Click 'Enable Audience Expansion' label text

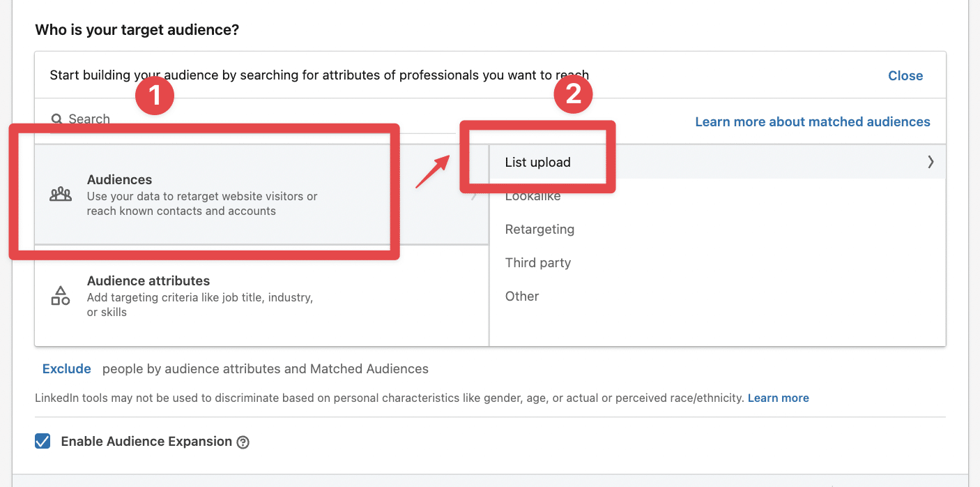[146, 441]
